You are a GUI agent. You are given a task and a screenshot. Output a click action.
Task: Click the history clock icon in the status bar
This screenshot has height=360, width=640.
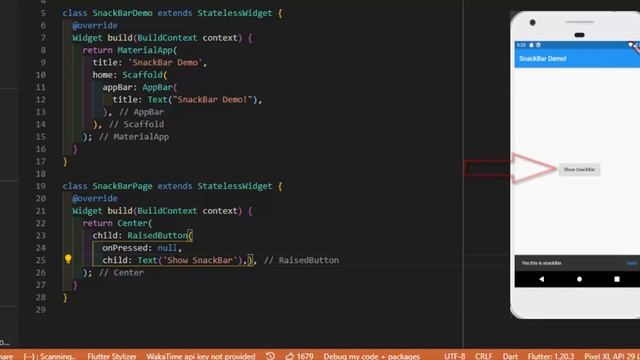coord(270,356)
